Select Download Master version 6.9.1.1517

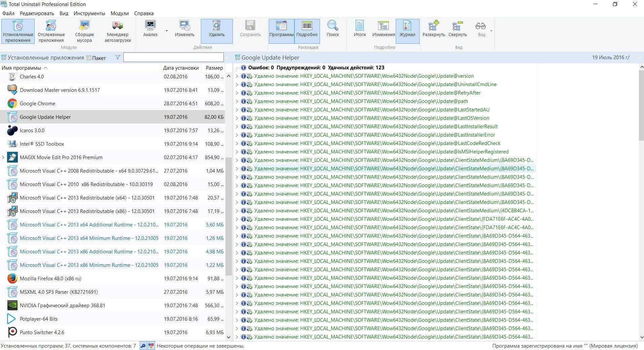[x=112, y=90]
